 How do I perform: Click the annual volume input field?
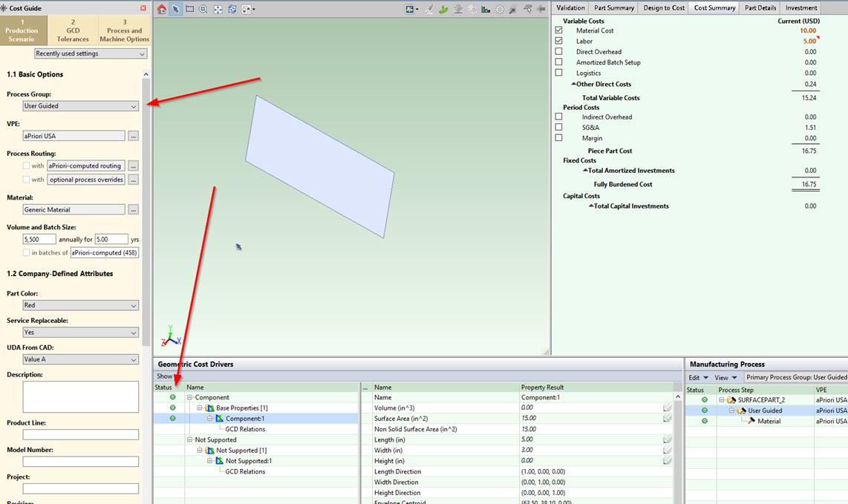click(39, 240)
